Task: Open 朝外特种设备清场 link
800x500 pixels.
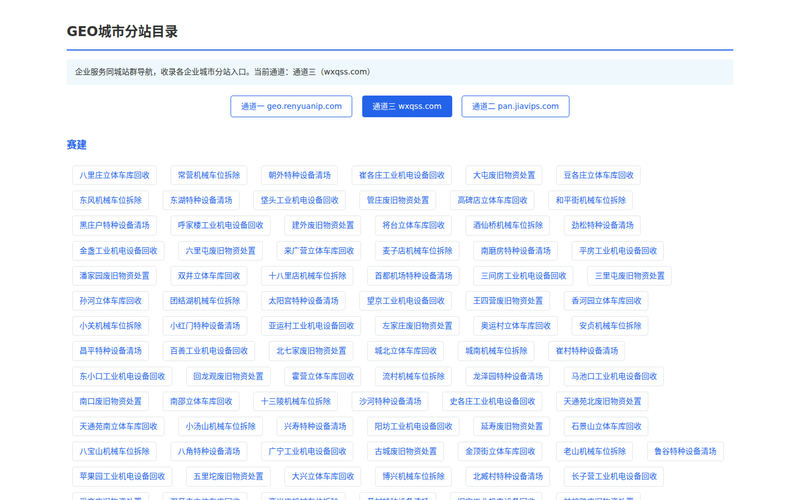Action: pos(299,175)
